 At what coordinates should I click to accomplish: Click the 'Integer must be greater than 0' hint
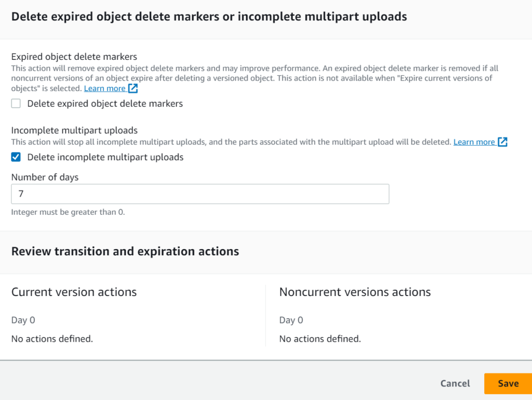point(68,212)
